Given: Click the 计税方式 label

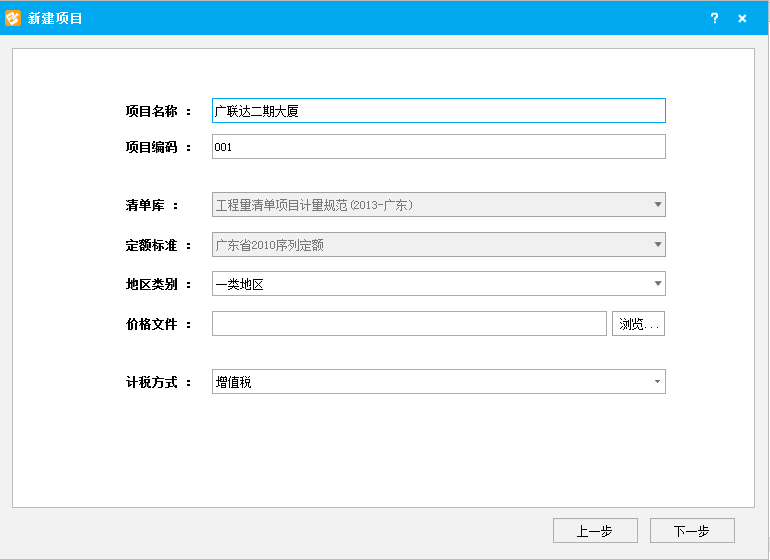Looking at the screenshot, I should 151,382.
